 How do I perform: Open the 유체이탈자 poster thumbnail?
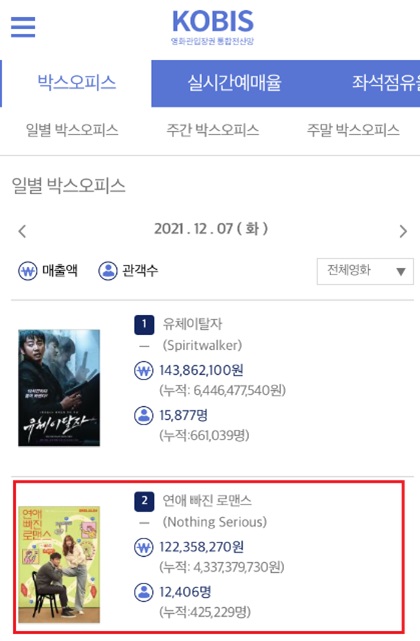[59, 388]
